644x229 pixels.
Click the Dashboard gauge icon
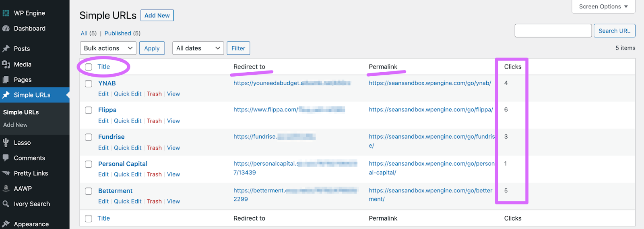[x=6, y=28]
